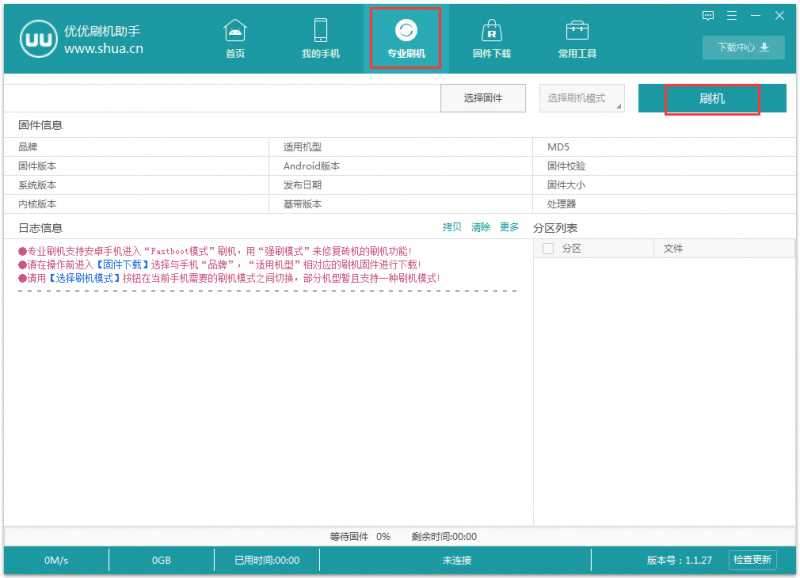Click the firmware path input field
This screenshot has height=578, width=800.
click(222, 98)
